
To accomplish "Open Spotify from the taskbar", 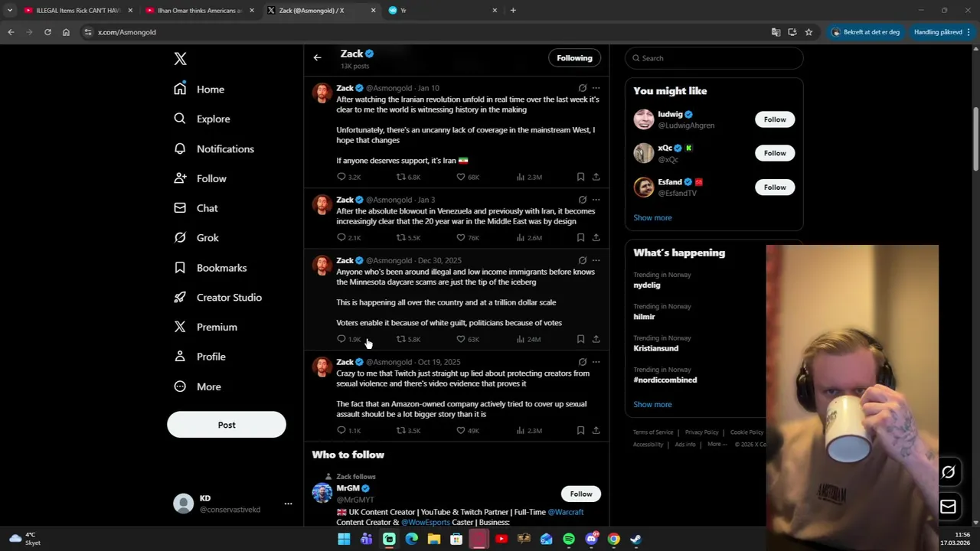I will pos(569,540).
